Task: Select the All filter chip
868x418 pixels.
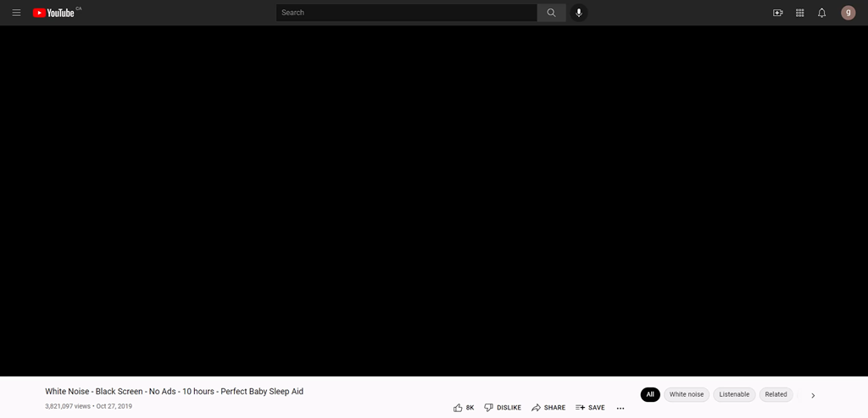Action: click(x=649, y=394)
